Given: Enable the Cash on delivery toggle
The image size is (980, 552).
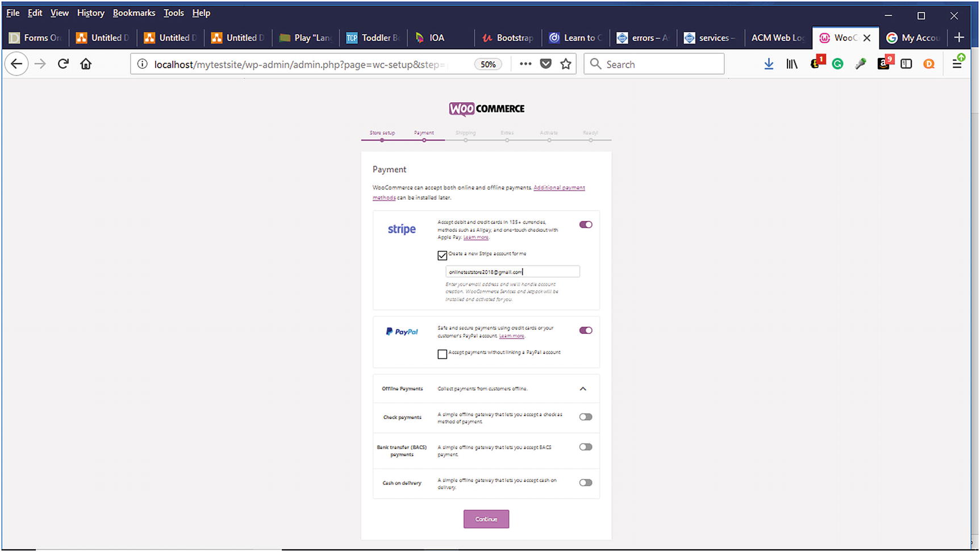Looking at the screenshot, I should (586, 483).
